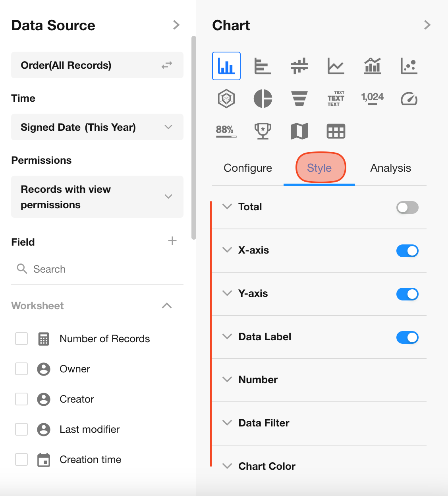Open the Analysis tab
The width and height of the screenshot is (448, 496).
390,168
